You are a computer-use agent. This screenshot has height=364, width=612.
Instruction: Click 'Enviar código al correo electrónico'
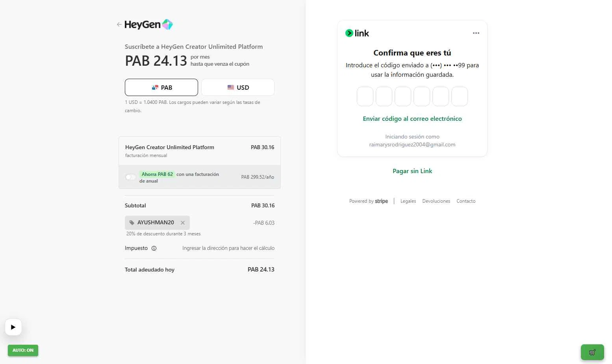coord(412,119)
